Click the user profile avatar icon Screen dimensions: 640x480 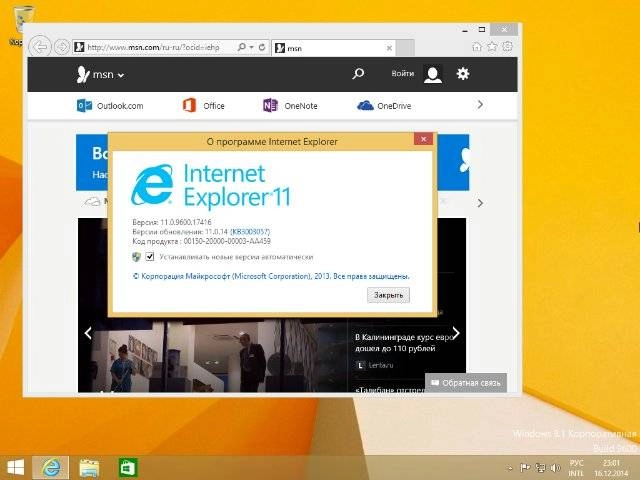[433, 74]
